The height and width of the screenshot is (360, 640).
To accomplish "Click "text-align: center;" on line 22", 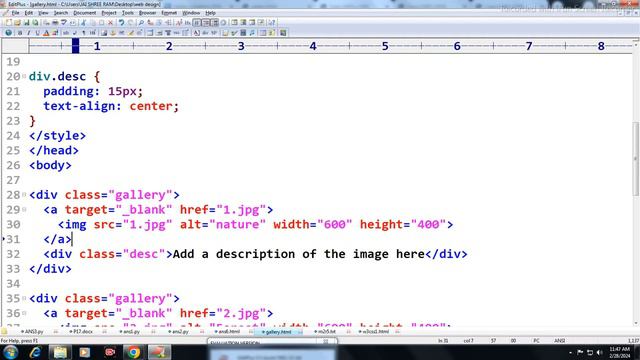I will tap(111, 106).
